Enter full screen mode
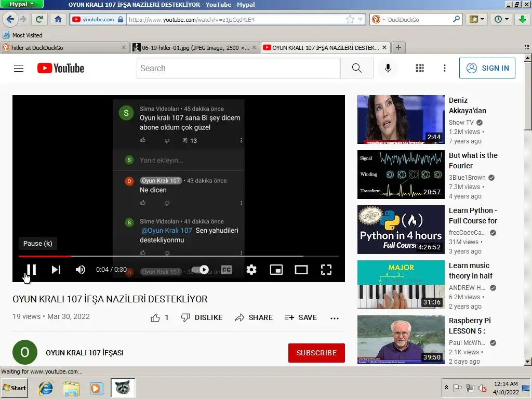532x399 pixels. tap(326, 270)
